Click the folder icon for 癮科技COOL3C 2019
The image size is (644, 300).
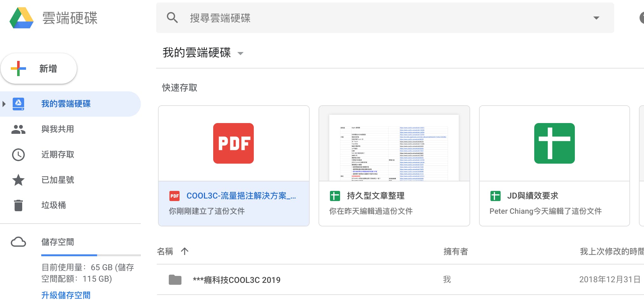[x=175, y=280]
